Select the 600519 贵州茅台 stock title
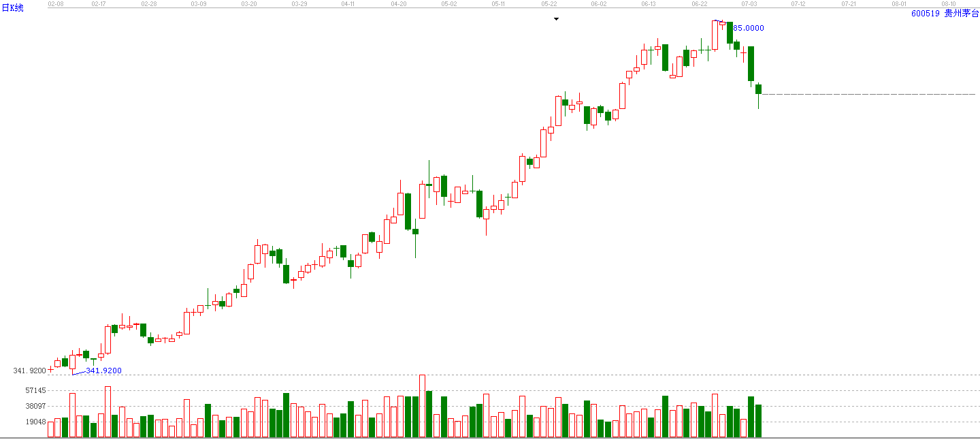 click(944, 13)
